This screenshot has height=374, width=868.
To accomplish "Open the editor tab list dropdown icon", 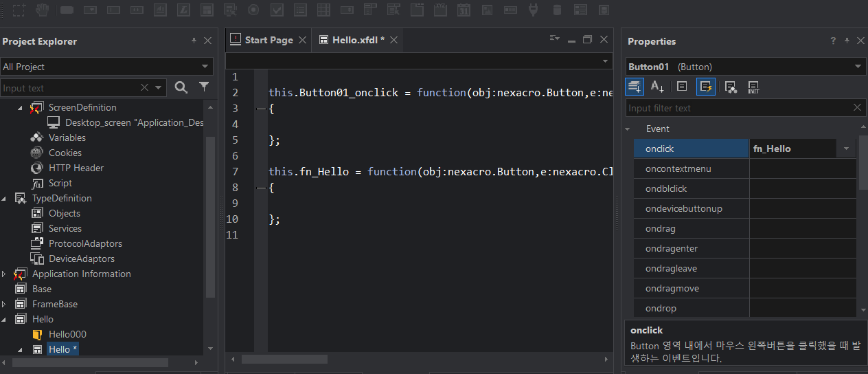I will tap(555, 39).
